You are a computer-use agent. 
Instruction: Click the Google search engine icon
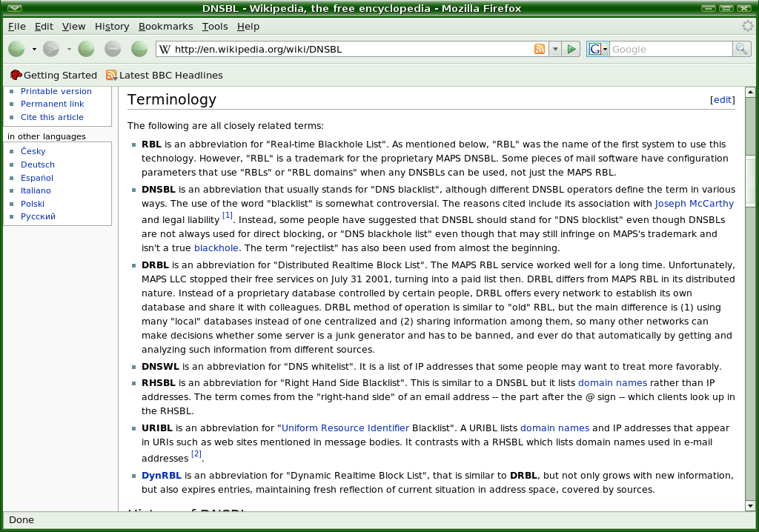point(595,49)
